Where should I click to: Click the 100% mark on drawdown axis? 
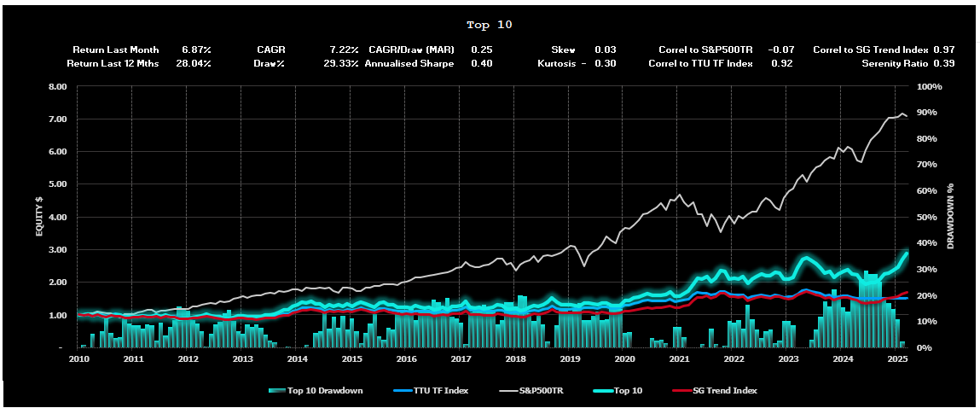pos(928,87)
